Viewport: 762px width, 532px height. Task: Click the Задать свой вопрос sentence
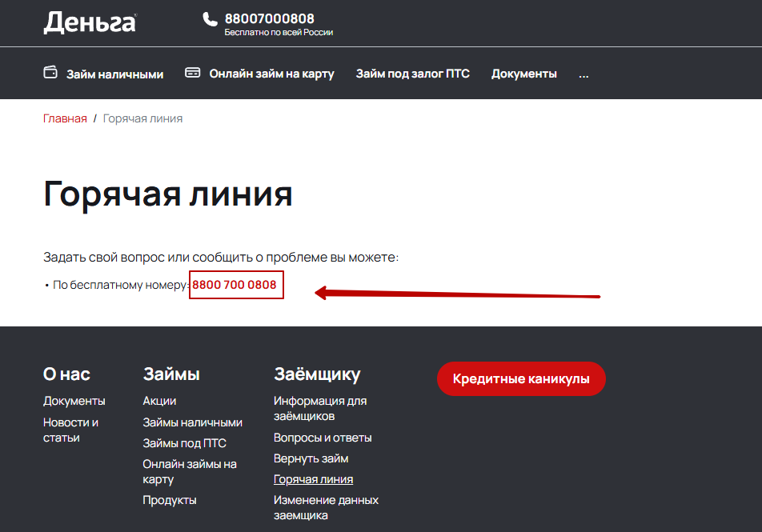pyautogui.click(x=221, y=258)
